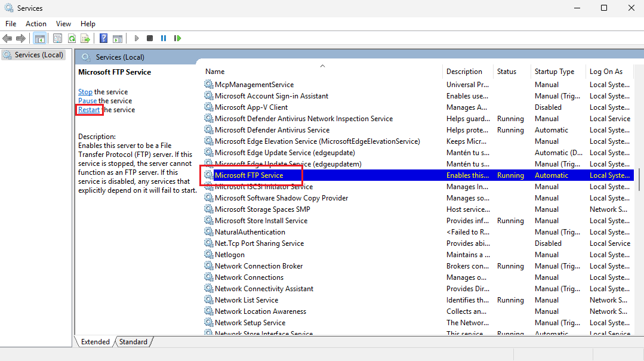The width and height of the screenshot is (644, 361).
Task: Click the gear icon beside Network Setup Service
Action: coord(209,322)
